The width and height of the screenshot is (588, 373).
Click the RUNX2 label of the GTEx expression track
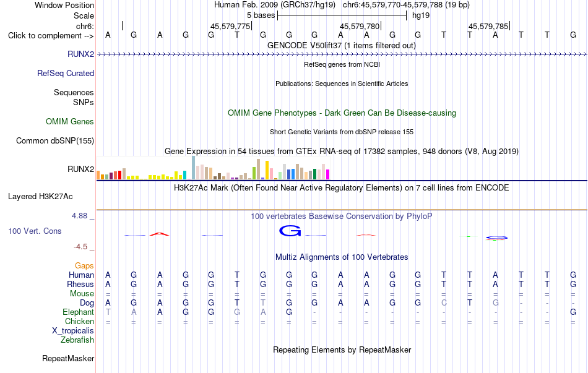80,169
